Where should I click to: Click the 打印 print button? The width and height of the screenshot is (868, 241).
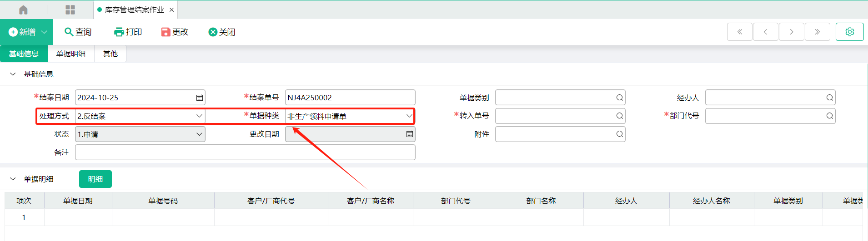128,32
